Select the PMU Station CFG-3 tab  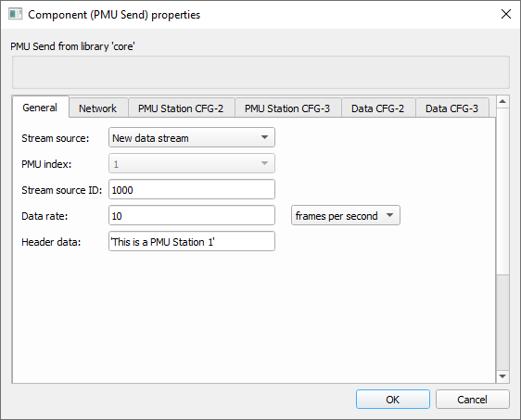pyautogui.click(x=287, y=108)
